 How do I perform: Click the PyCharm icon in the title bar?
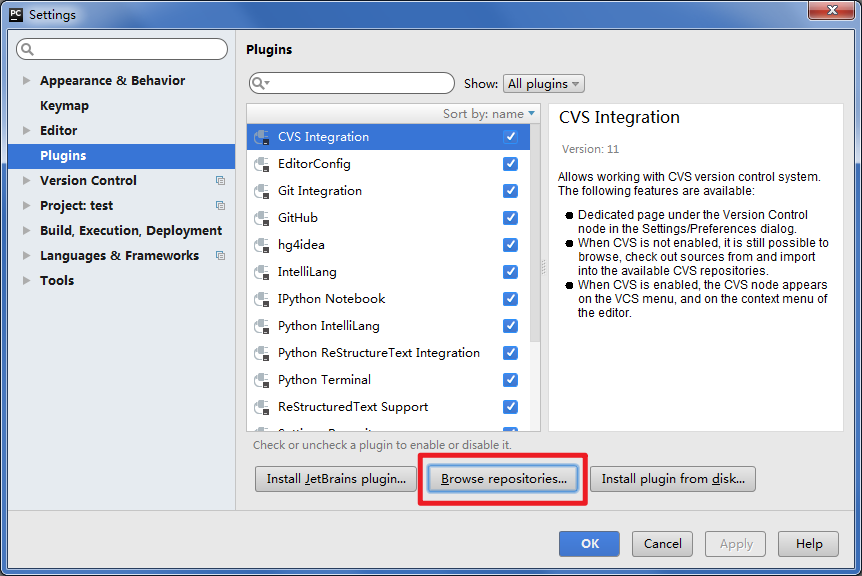click(x=16, y=14)
